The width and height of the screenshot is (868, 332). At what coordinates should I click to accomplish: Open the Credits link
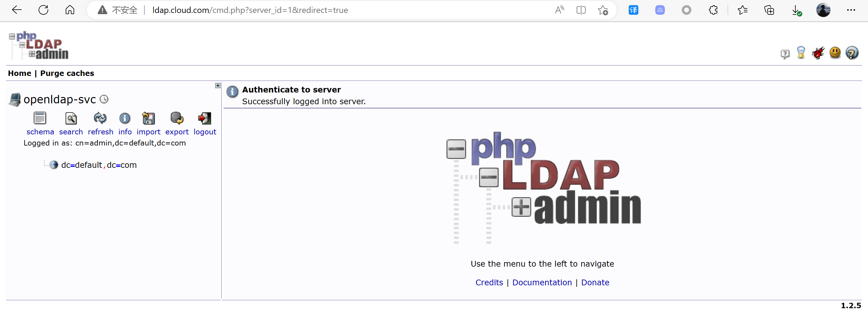[x=489, y=283]
